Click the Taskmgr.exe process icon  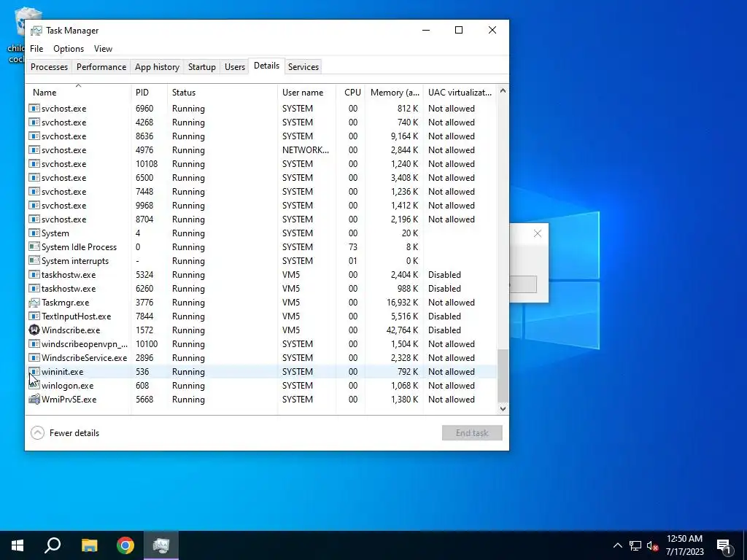point(34,303)
